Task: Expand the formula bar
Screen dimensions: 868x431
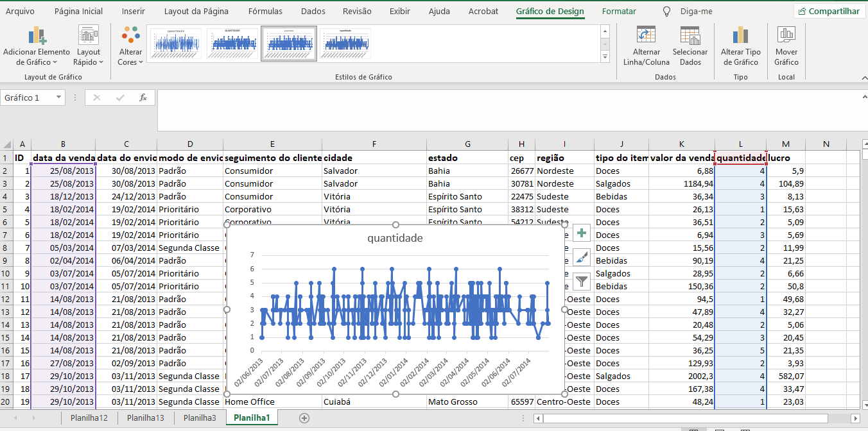Action: tap(862, 96)
